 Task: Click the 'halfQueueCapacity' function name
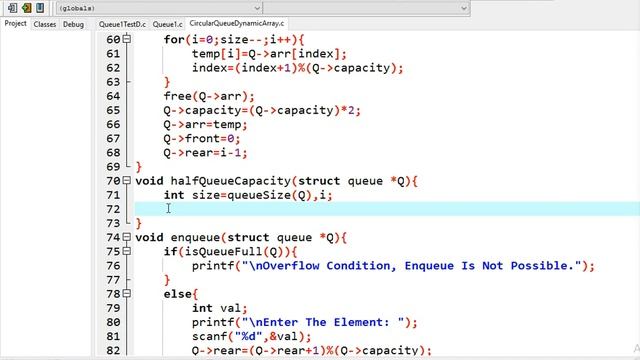[x=231, y=181]
